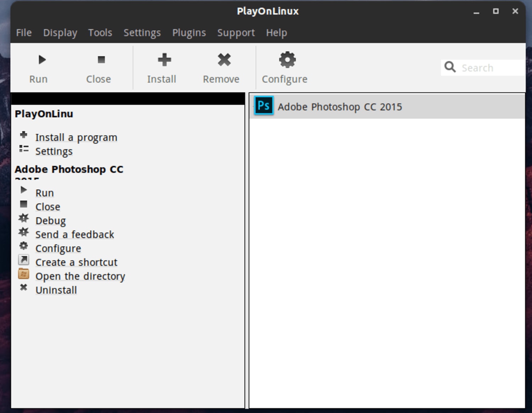The width and height of the screenshot is (532, 413).
Task: Click the Run play icon in toolbar
Action: tap(42, 60)
